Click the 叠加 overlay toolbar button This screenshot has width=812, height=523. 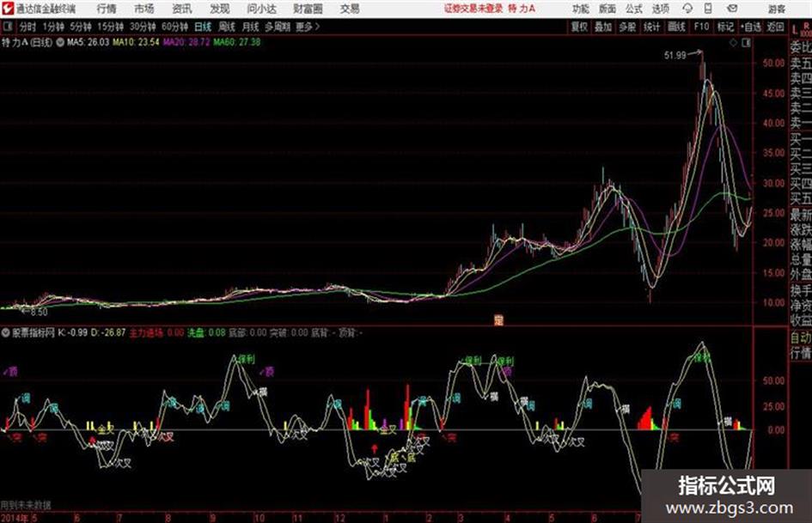tap(603, 27)
